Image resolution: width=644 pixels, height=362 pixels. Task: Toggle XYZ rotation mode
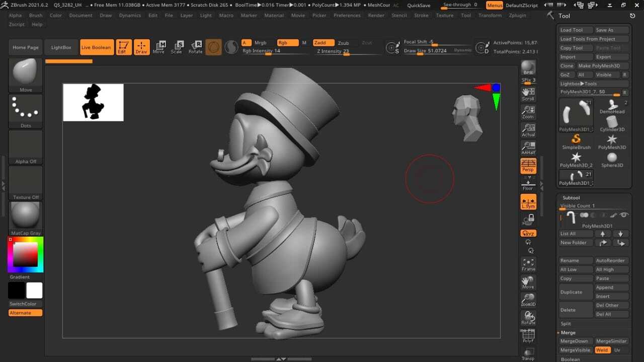[528, 233]
